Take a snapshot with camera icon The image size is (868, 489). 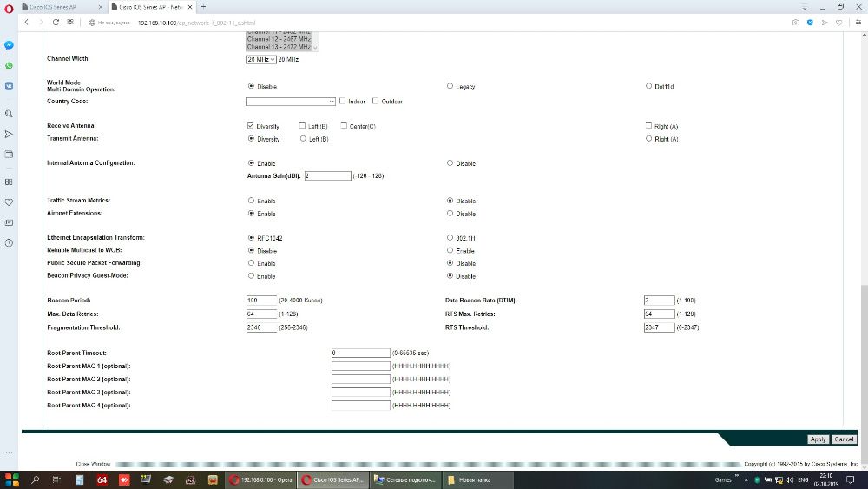click(x=795, y=23)
